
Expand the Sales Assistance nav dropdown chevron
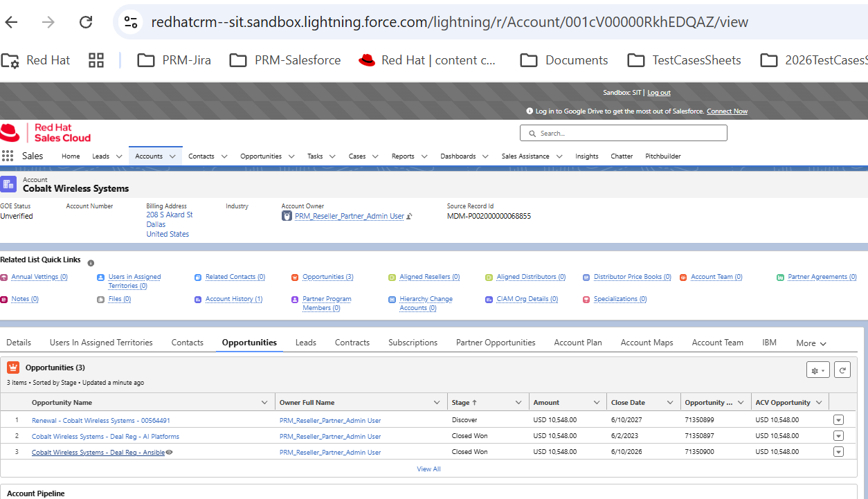(x=559, y=156)
